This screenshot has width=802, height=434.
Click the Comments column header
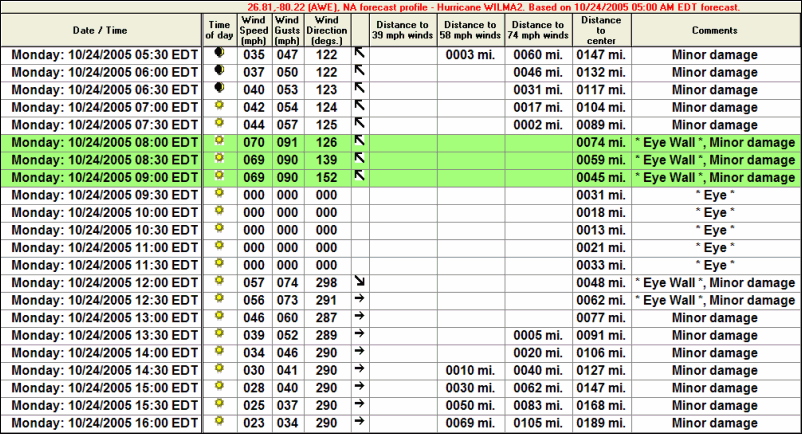pyautogui.click(x=715, y=30)
